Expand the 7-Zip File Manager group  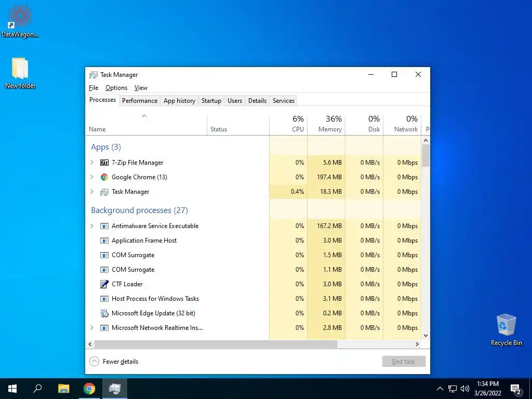91,163
